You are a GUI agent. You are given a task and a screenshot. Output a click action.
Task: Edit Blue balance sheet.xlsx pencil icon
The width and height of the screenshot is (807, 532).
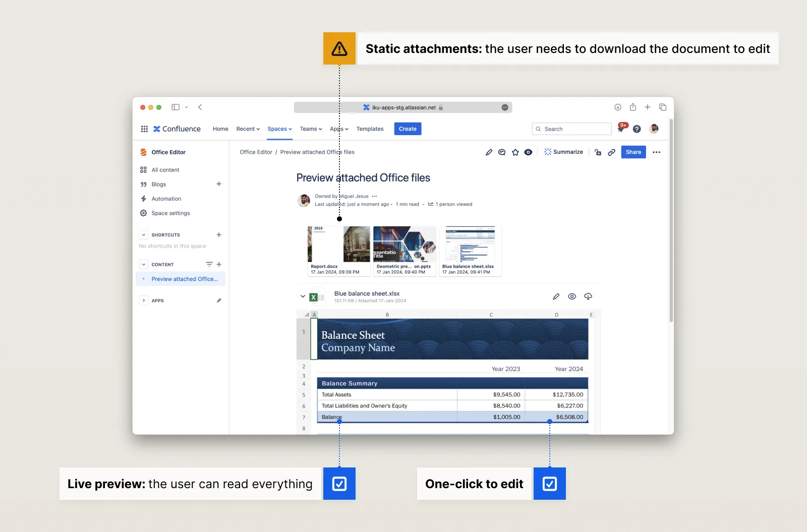pyautogui.click(x=556, y=297)
